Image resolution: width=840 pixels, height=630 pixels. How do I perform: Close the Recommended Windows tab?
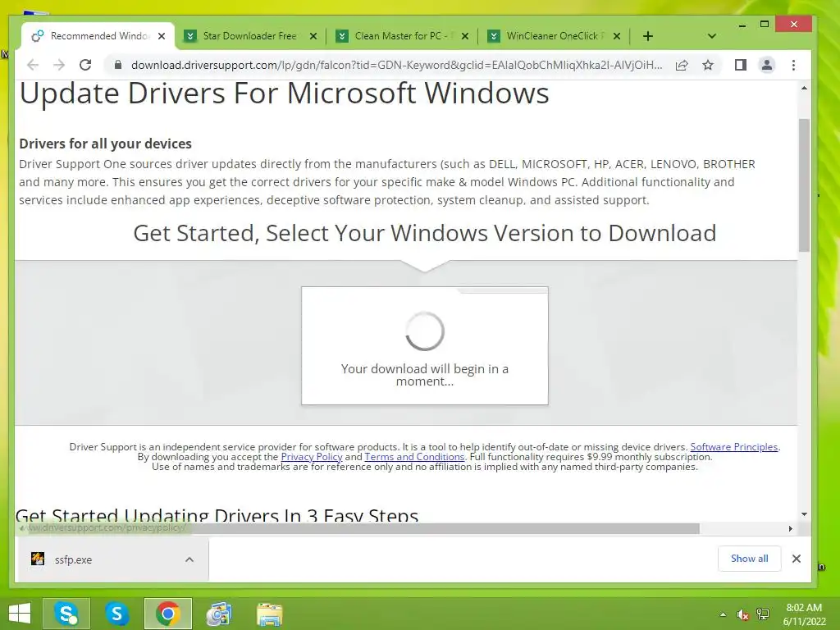(162, 36)
